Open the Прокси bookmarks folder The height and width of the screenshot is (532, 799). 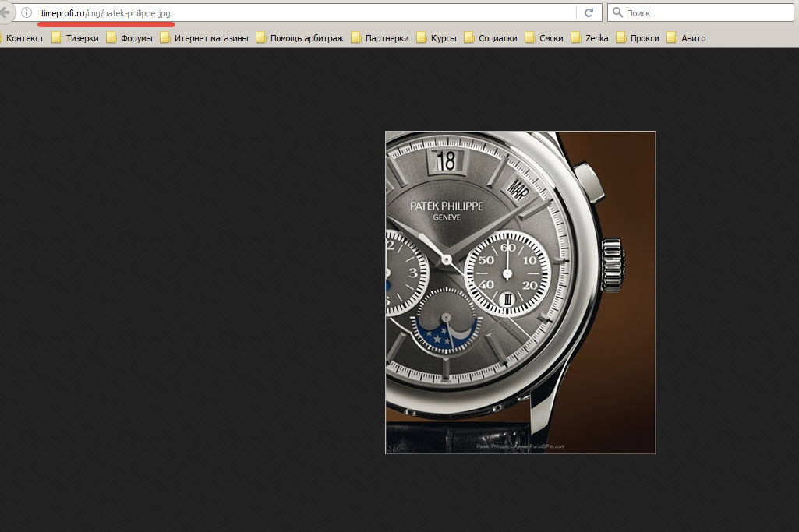tap(638, 38)
